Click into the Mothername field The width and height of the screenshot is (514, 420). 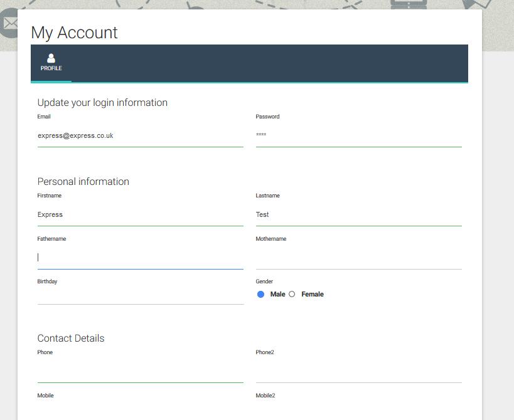click(358, 258)
